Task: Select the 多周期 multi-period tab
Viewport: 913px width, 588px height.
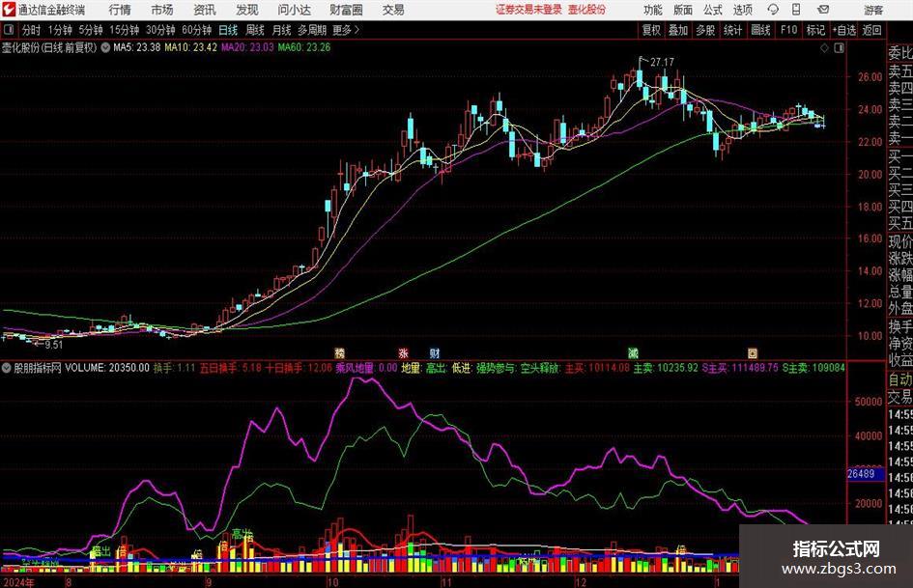Action: coord(312,30)
